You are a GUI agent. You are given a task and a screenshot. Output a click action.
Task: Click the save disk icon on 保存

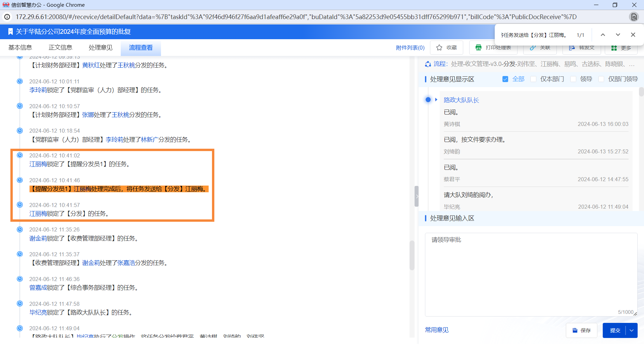(x=575, y=330)
